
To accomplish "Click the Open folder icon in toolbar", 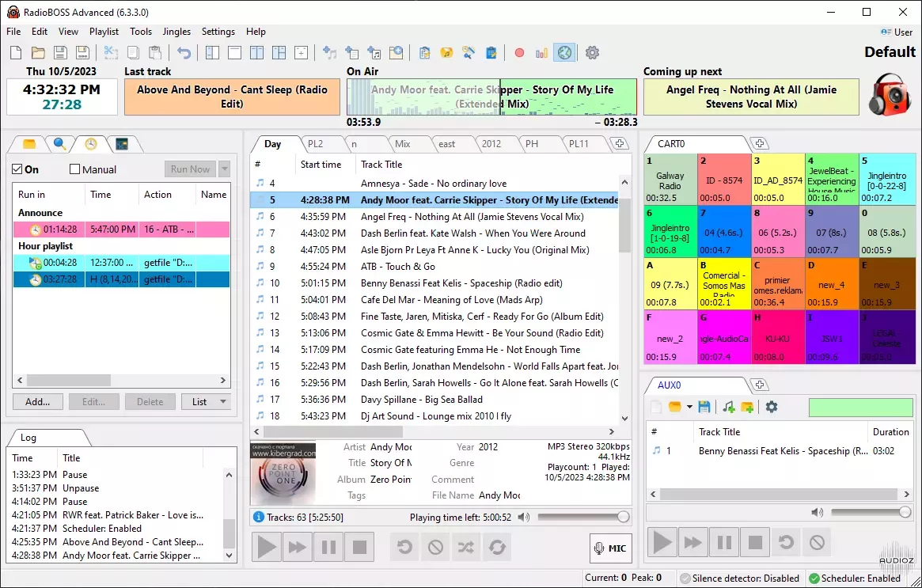I will (37, 53).
